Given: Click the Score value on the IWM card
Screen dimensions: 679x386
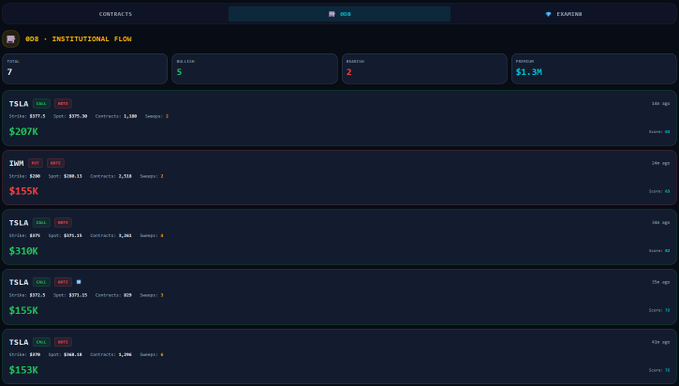Looking at the screenshot, I should tap(667, 191).
